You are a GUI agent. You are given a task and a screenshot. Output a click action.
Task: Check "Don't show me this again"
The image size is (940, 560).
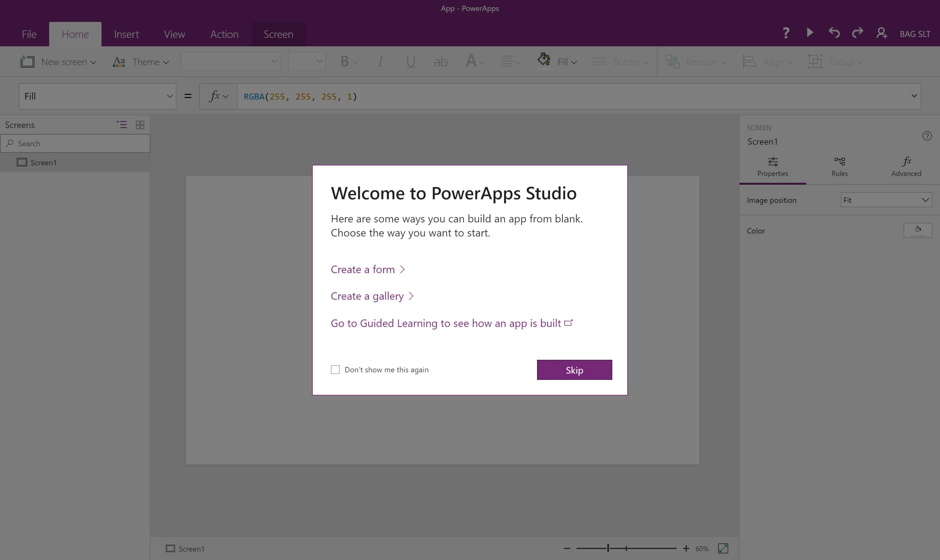335,369
